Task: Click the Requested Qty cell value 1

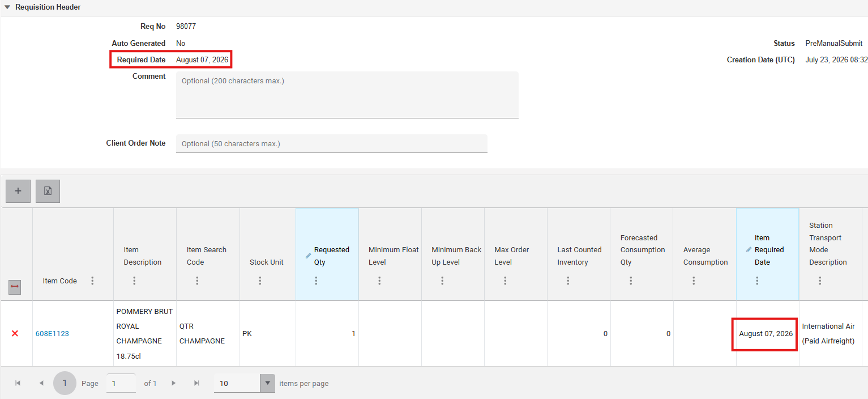Action: coord(327,333)
